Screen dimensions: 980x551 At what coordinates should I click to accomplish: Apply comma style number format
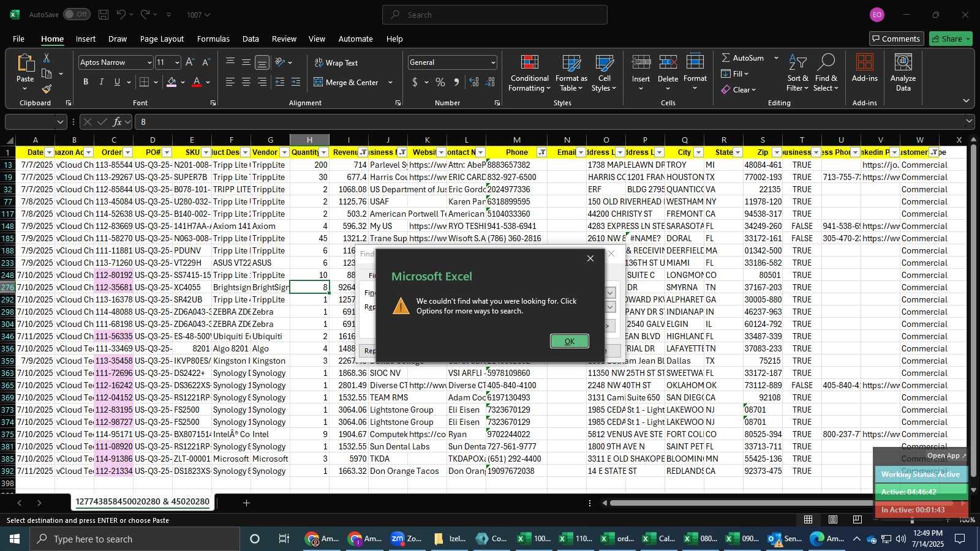pyautogui.click(x=456, y=82)
